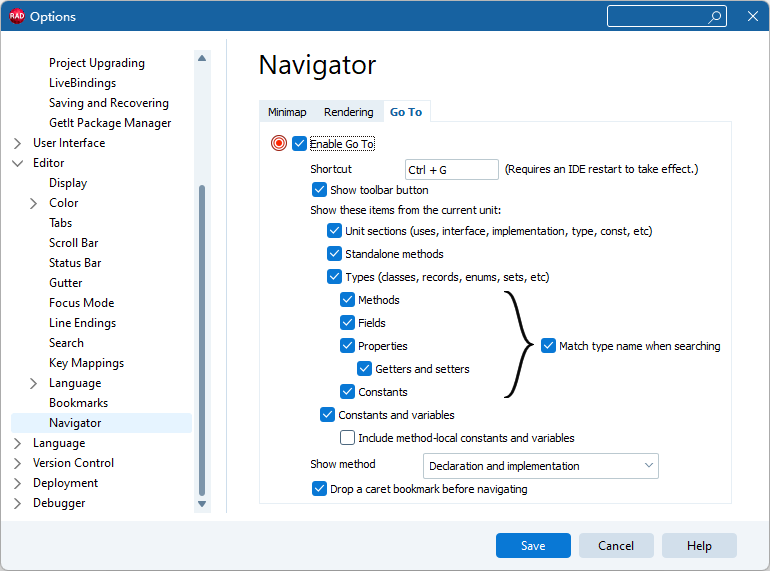This screenshot has height=571, width=770.
Task: Open Saving and Recovering options
Action: coord(109,103)
